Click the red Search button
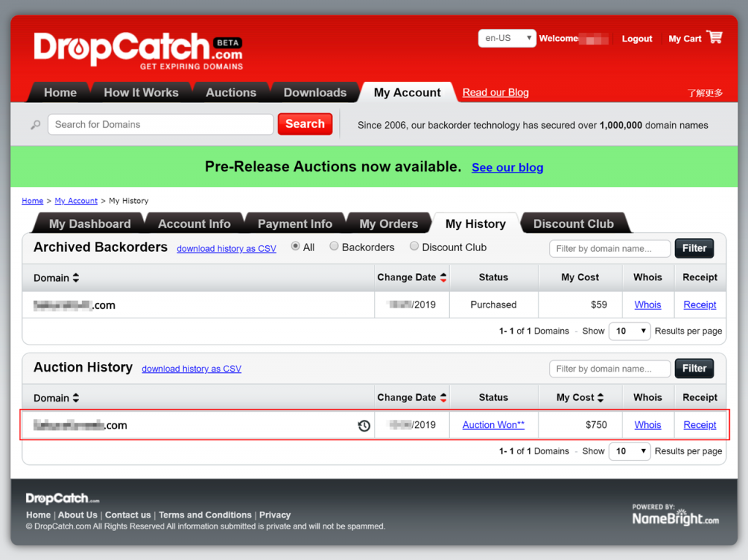The width and height of the screenshot is (748, 560). (305, 124)
